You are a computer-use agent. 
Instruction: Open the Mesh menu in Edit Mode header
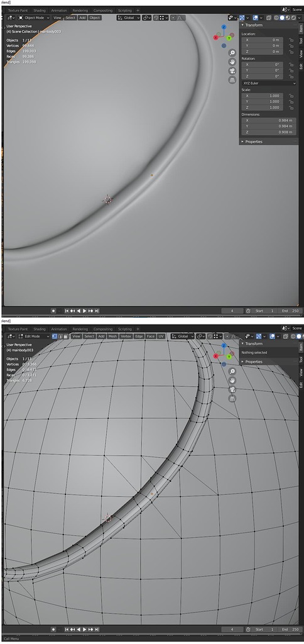click(113, 336)
